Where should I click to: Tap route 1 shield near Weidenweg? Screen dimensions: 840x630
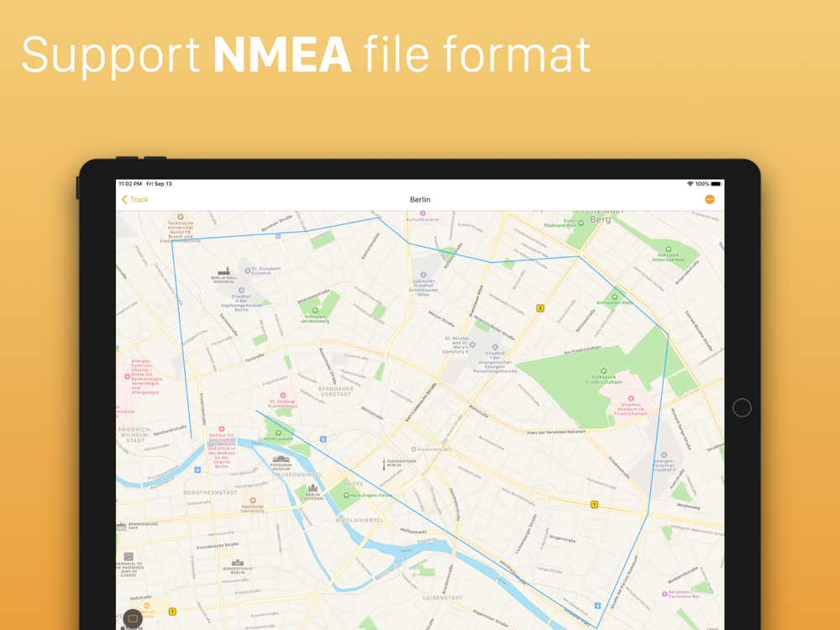point(594,504)
